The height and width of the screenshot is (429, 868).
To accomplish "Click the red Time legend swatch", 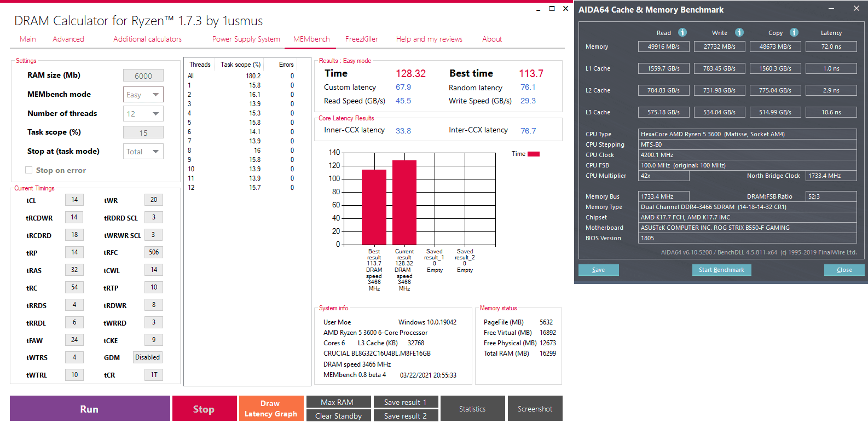I will point(534,154).
